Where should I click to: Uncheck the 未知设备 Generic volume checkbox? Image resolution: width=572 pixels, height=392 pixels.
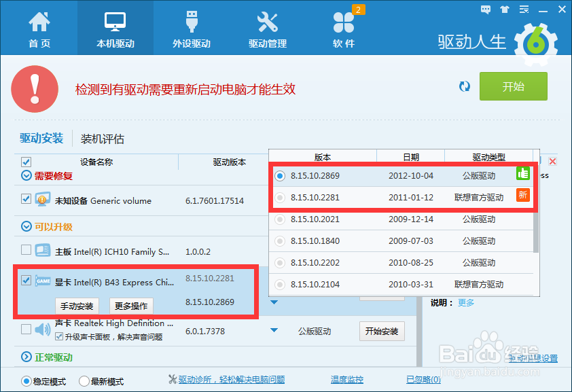(x=26, y=199)
